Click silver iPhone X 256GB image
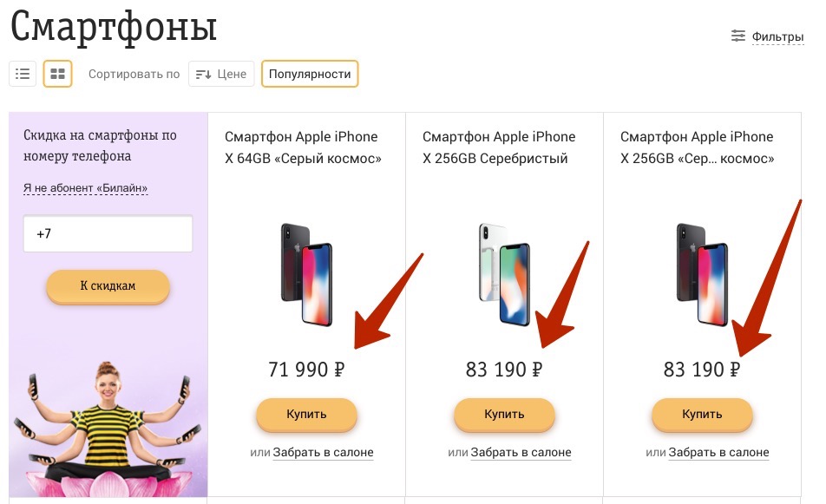 point(504,273)
